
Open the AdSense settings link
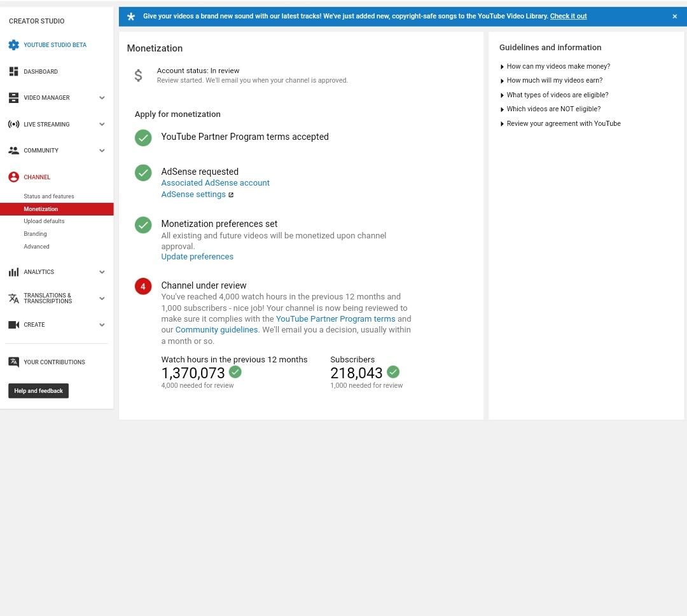193,195
